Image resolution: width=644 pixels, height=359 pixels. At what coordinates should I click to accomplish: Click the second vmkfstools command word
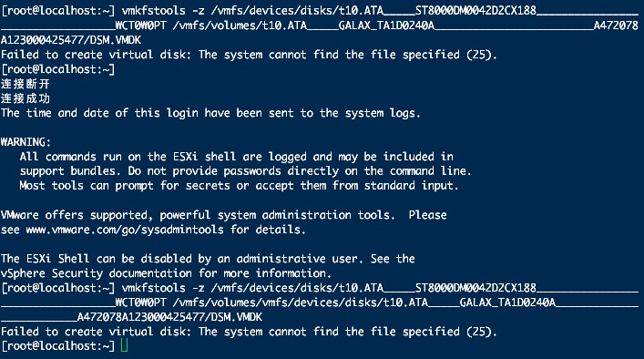[x=154, y=288]
